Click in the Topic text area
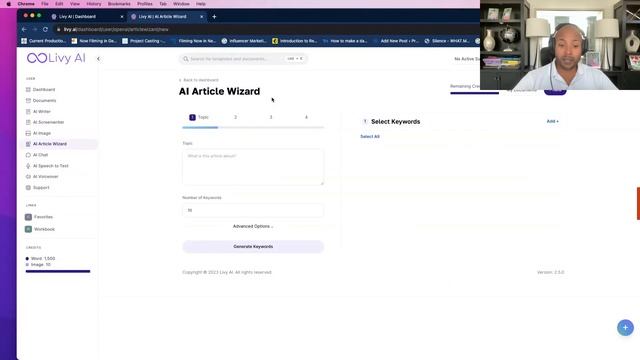This screenshot has width=640, height=360. pos(253,167)
